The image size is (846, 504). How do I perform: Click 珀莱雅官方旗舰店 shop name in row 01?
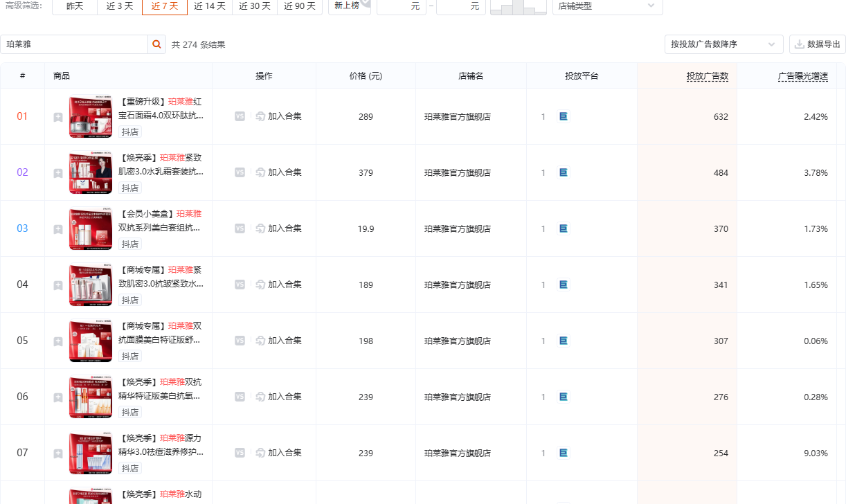[458, 117]
